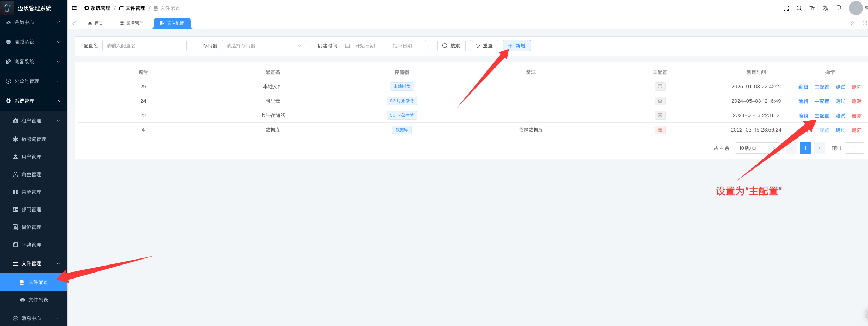
Task: Click the user avatar in header
Action: coord(856,8)
